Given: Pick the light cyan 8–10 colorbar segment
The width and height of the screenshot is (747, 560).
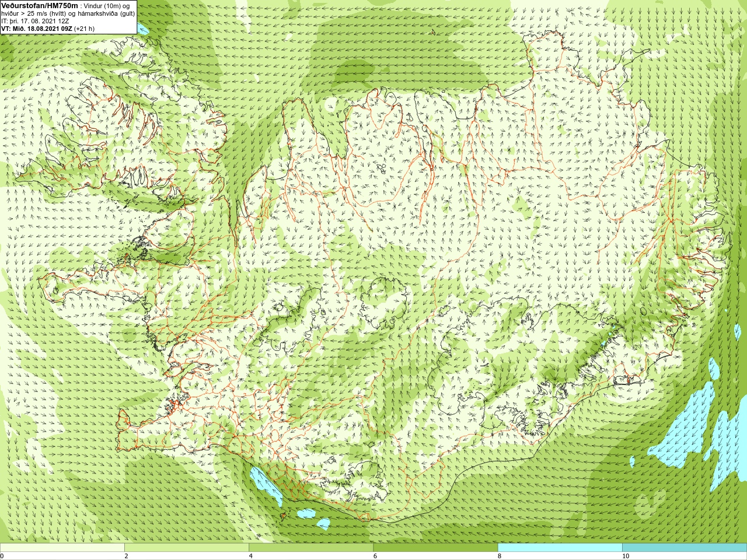Looking at the screenshot, I should [x=560, y=548].
